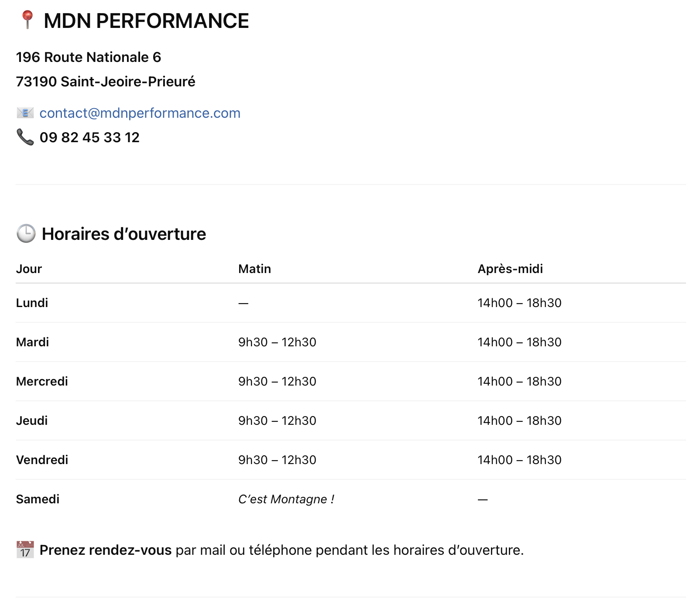Click the clock icon beside Horaires d'ouverture
Screen dimensions: 700x608
(x=26, y=234)
